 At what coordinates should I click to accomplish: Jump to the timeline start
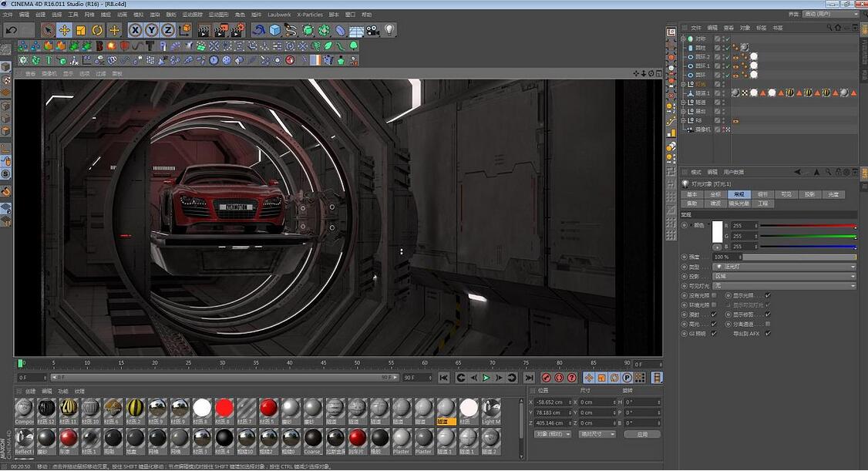coord(444,378)
